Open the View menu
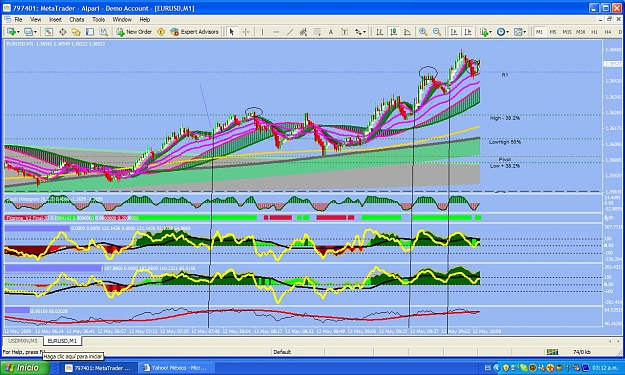The image size is (625, 375). pyautogui.click(x=35, y=19)
